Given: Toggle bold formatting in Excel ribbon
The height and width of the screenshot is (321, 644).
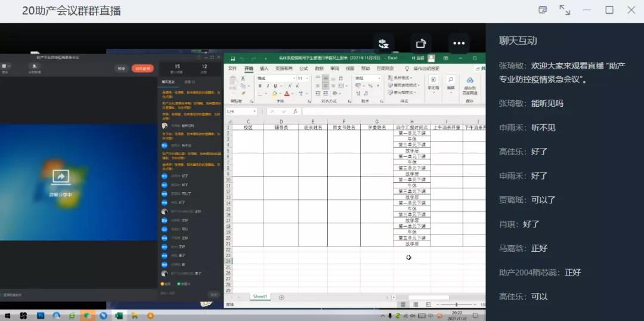Looking at the screenshot, I should coord(260,86).
